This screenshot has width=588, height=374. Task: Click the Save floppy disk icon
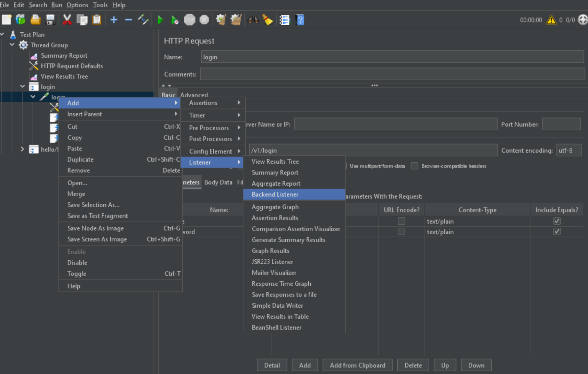(x=50, y=20)
